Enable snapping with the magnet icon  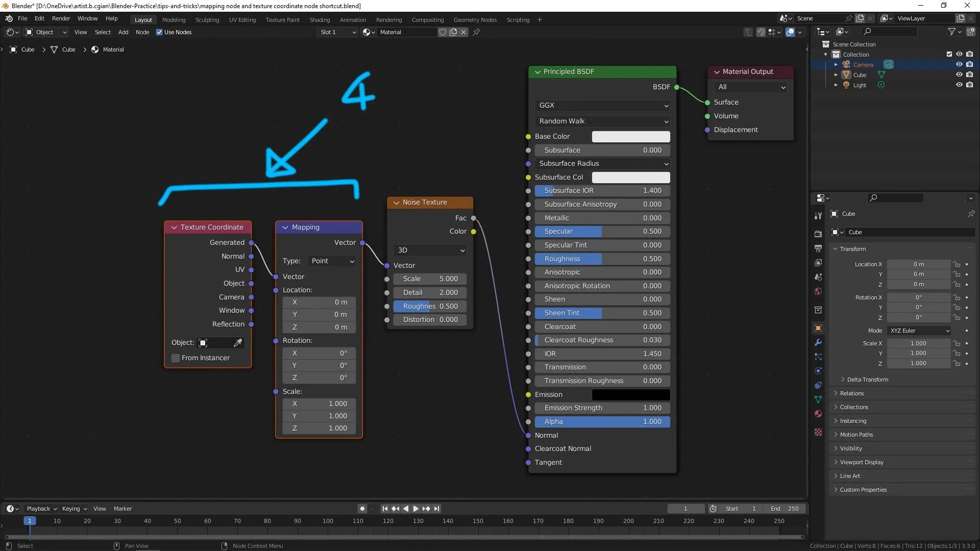tap(761, 32)
